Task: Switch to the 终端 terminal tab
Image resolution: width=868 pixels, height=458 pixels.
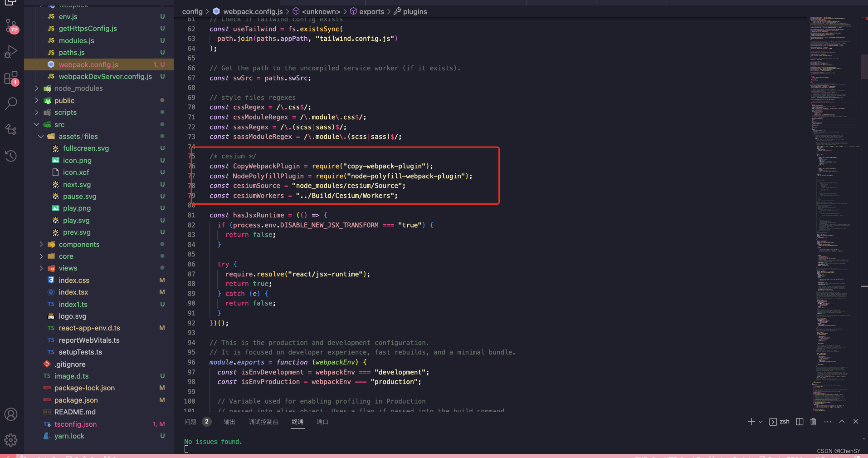Action: [x=297, y=422]
